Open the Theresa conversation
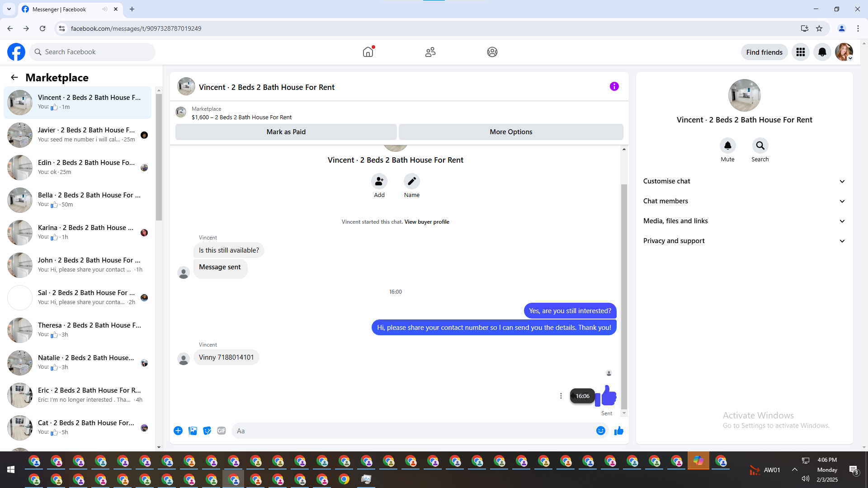This screenshot has width=868, height=488. tap(78, 330)
